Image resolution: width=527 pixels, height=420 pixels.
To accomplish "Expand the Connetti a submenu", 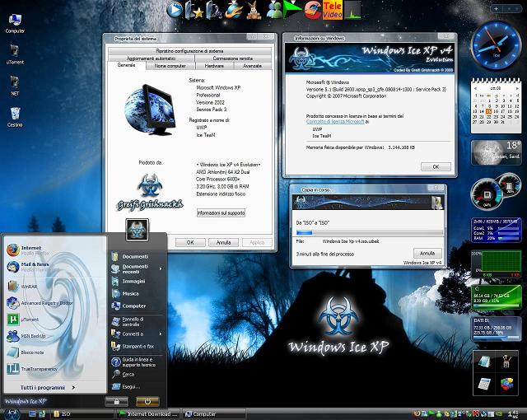I will pyautogui.click(x=133, y=334).
